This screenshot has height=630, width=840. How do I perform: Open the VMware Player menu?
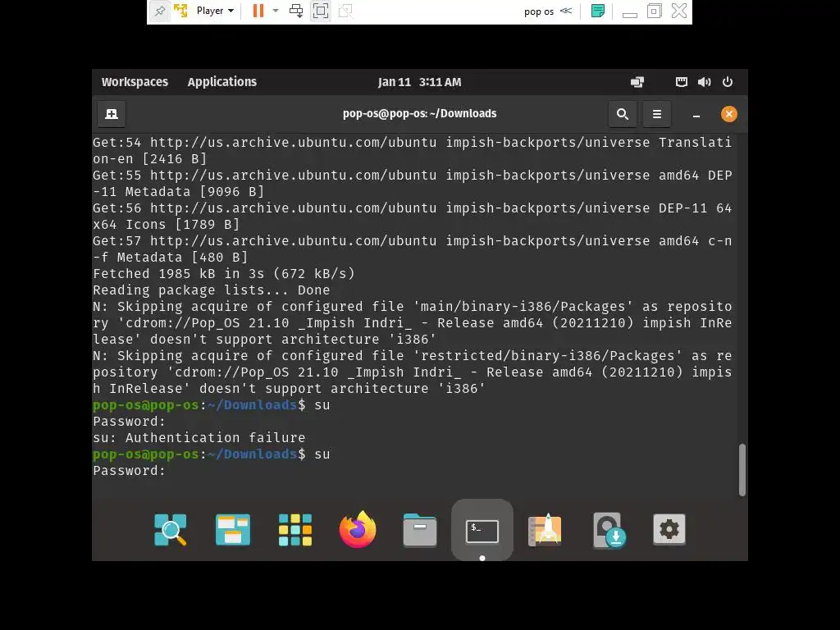point(216,11)
